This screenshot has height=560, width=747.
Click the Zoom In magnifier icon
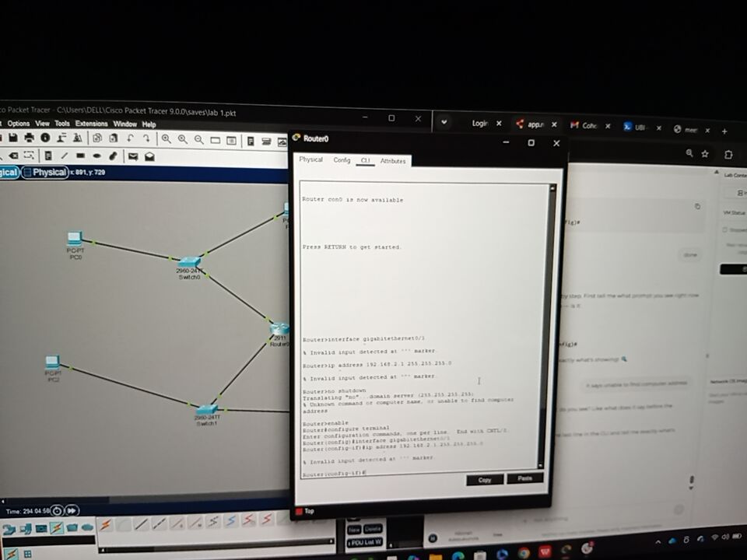coord(166,138)
